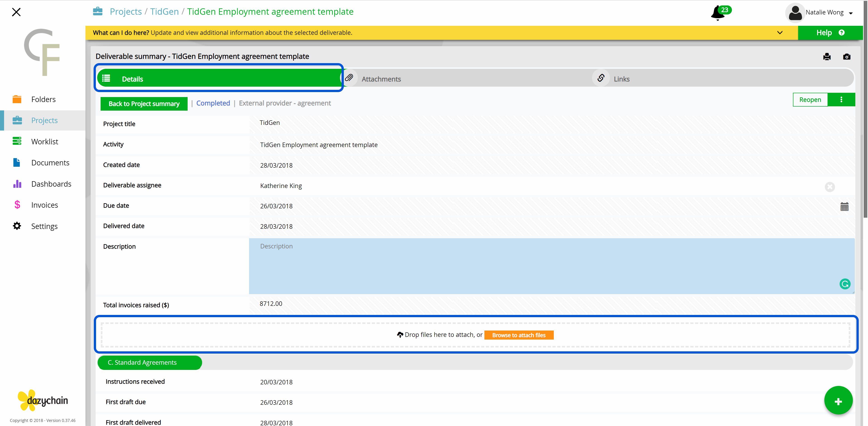Reopen the deliverable
Viewport: 868px width, 426px height.
(x=810, y=100)
